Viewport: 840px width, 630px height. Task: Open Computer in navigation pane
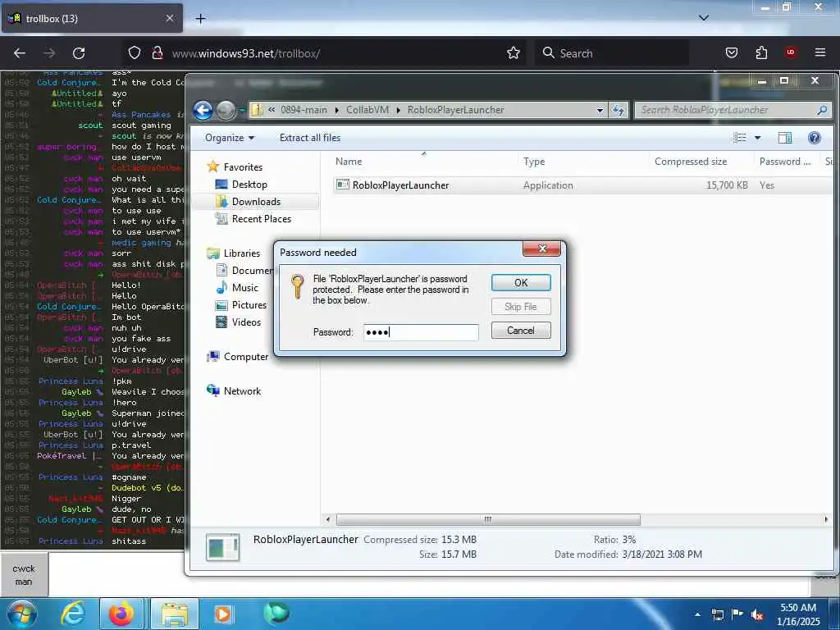tap(245, 357)
